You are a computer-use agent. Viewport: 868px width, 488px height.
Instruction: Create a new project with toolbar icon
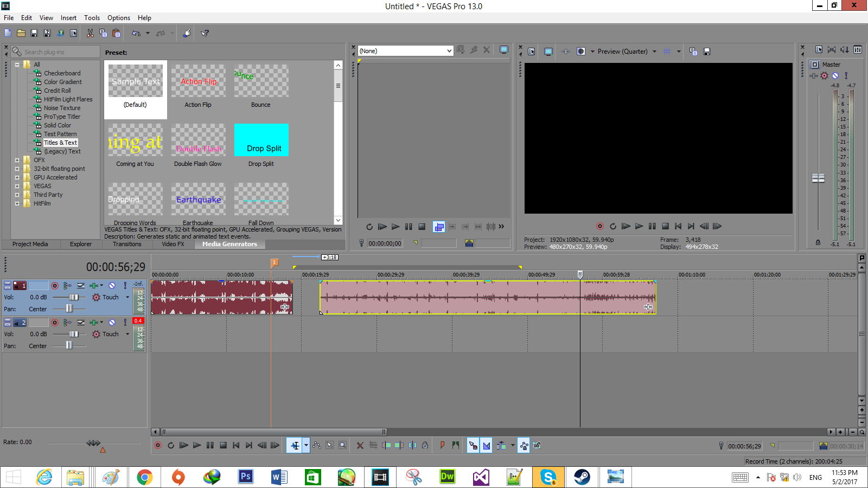coord(8,33)
